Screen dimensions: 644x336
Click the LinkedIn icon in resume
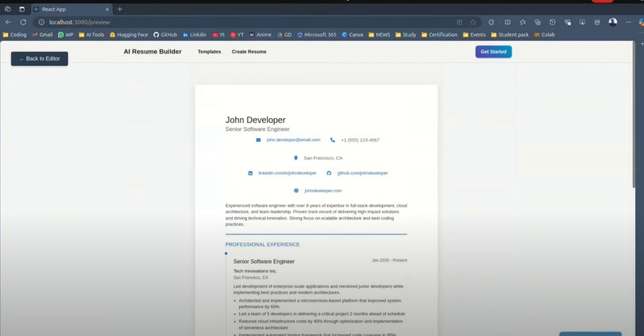pyautogui.click(x=250, y=173)
